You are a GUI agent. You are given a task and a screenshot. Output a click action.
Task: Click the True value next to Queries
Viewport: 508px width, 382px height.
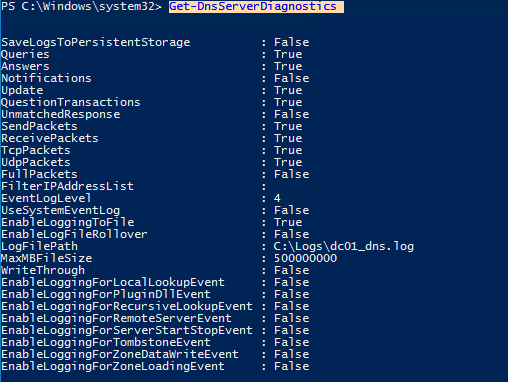coord(288,54)
